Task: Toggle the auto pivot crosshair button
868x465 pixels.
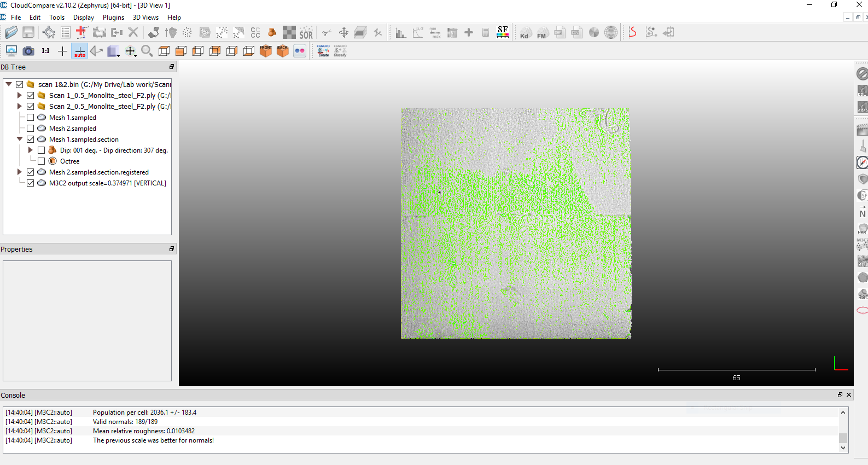Action: coord(79,51)
